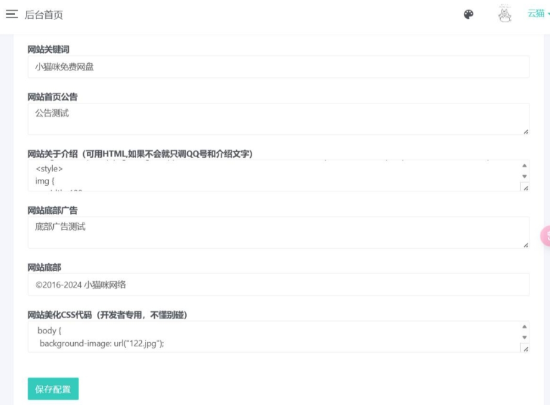Click the 网站底部 copyright input field

tap(279, 284)
